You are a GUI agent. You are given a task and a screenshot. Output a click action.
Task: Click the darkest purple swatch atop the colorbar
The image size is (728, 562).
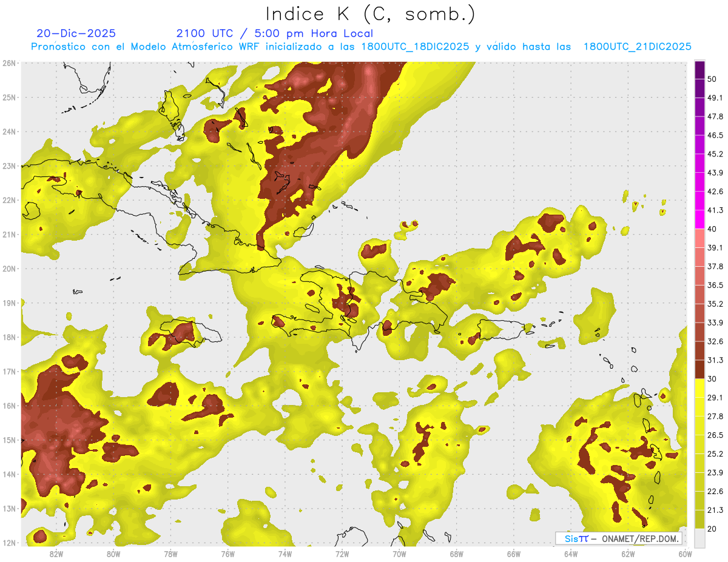click(x=700, y=69)
